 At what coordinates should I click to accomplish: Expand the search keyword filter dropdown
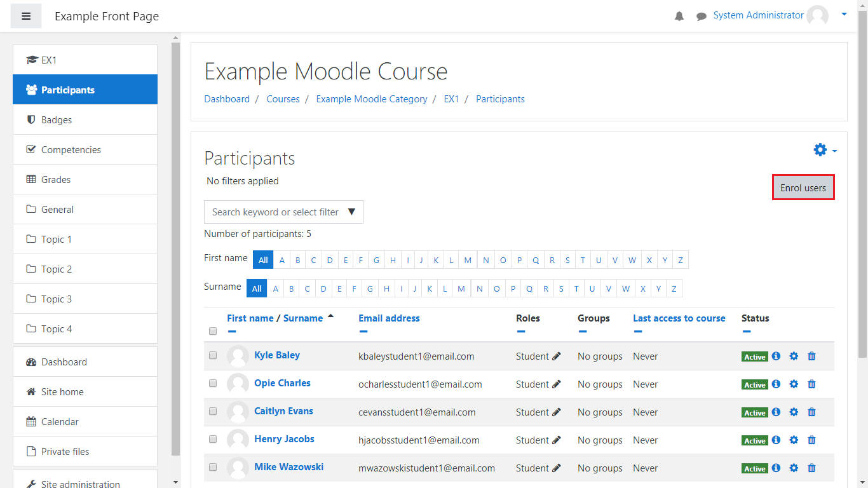click(x=351, y=212)
